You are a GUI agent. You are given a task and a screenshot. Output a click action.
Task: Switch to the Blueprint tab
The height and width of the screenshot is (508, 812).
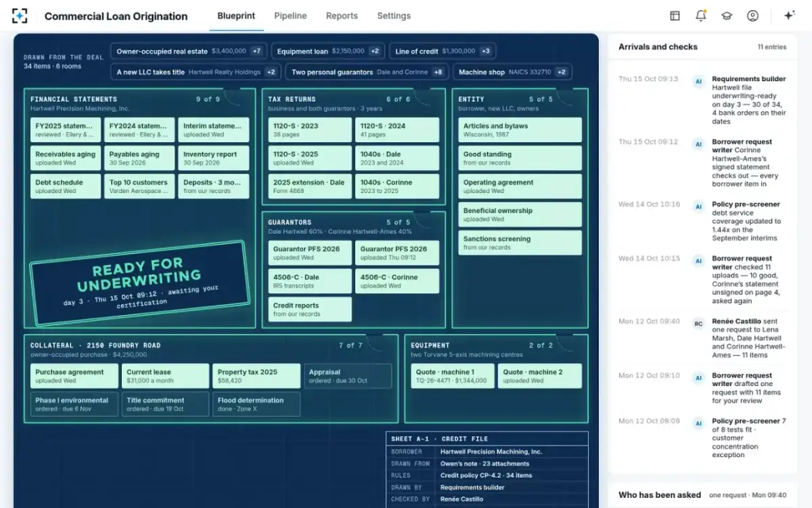[236, 16]
